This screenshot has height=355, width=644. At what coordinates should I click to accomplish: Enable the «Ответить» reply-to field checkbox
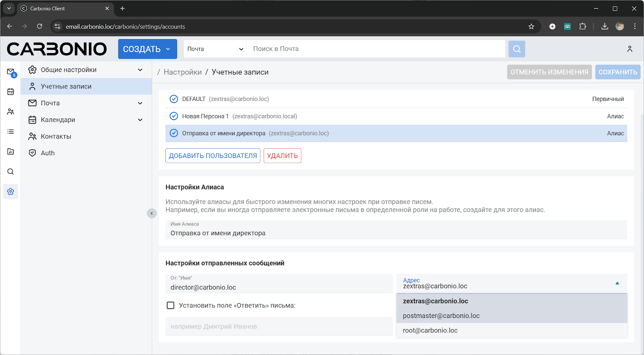(171, 306)
